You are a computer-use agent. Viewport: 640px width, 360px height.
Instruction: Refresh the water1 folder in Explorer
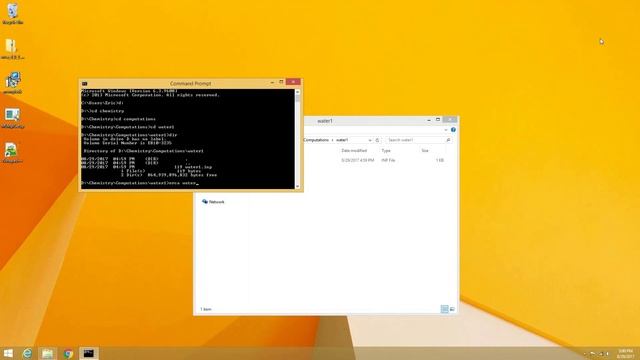(x=378, y=140)
